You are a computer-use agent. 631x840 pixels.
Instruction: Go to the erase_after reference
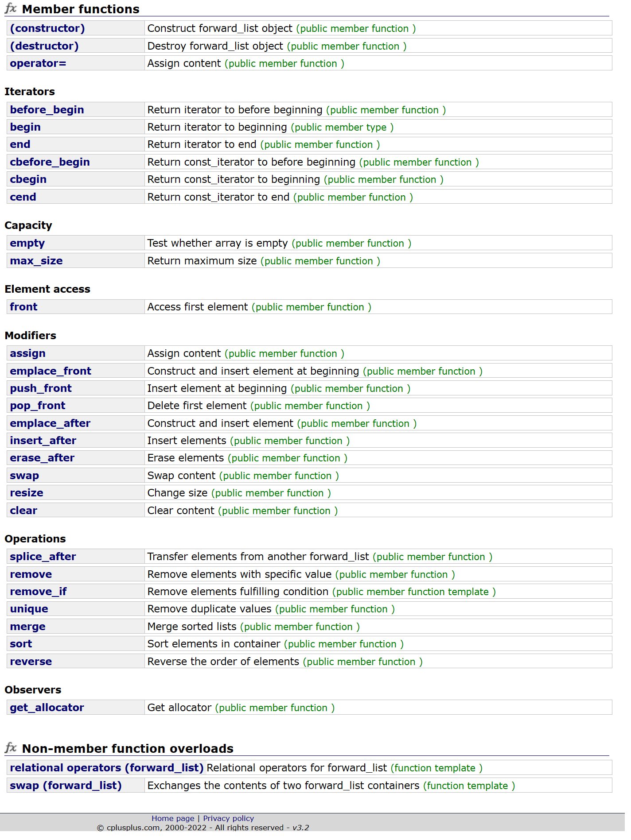42,458
